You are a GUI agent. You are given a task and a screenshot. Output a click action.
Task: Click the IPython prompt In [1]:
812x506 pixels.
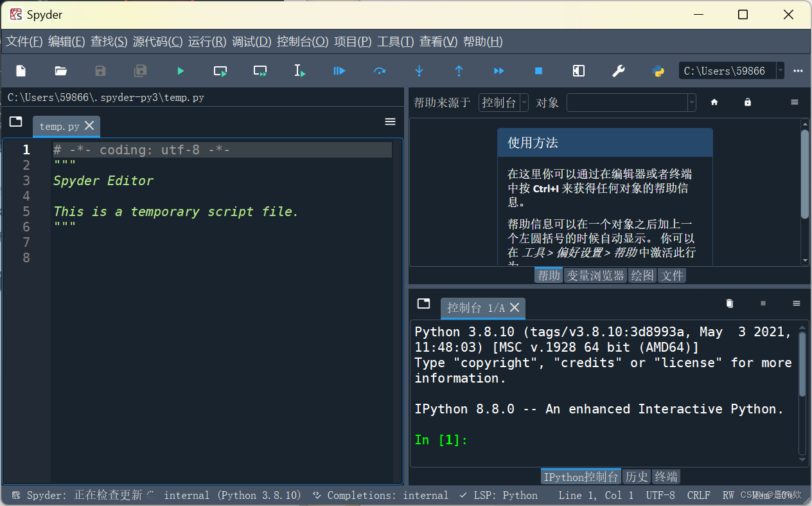(441, 440)
